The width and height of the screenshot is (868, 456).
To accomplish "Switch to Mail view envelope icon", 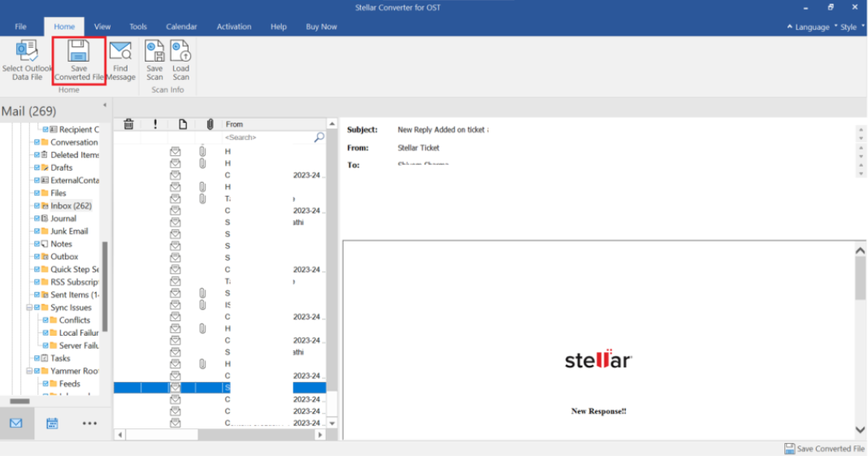I will (x=16, y=423).
